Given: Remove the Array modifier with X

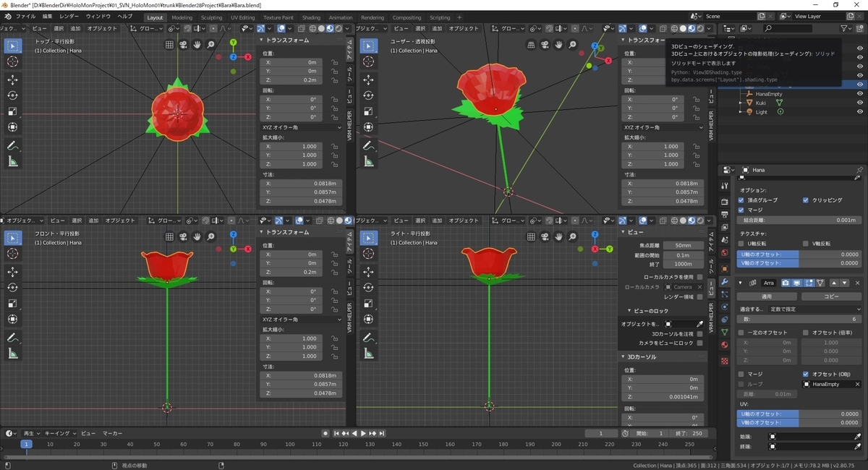Looking at the screenshot, I should [x=858, y=283].
